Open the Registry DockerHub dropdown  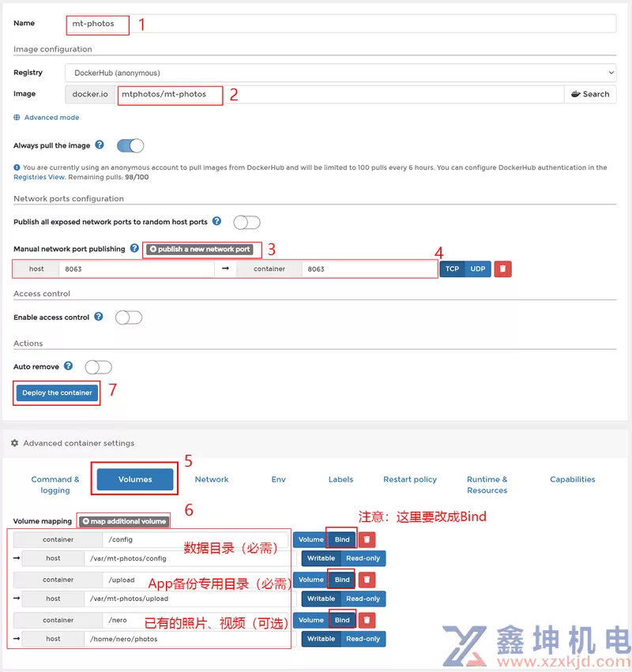340,73
